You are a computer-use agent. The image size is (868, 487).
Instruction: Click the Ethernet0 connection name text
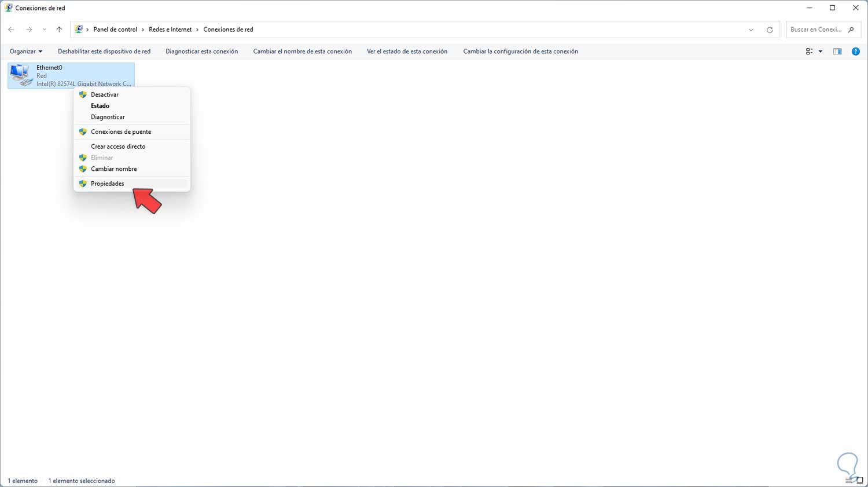(49, 68)
